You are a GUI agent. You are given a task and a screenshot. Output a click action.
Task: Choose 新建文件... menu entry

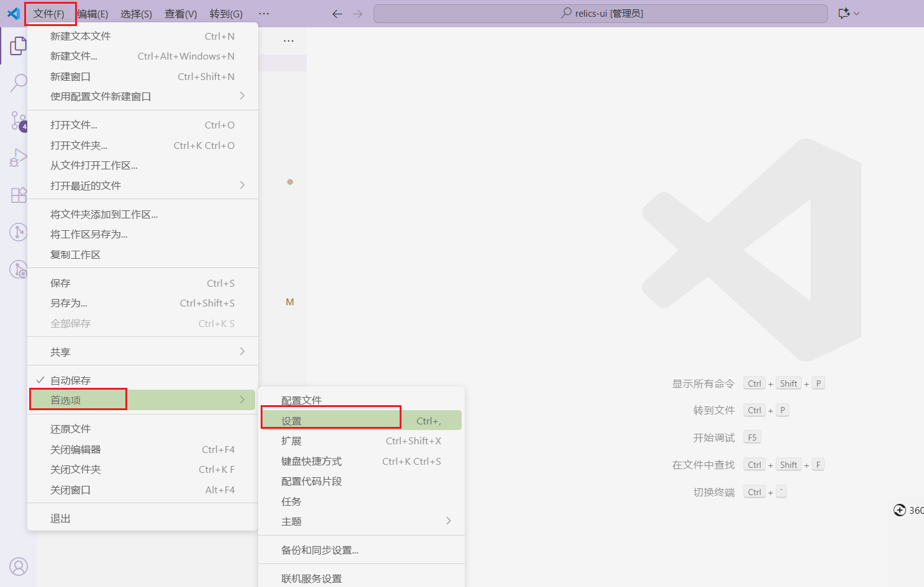point(143,56)
